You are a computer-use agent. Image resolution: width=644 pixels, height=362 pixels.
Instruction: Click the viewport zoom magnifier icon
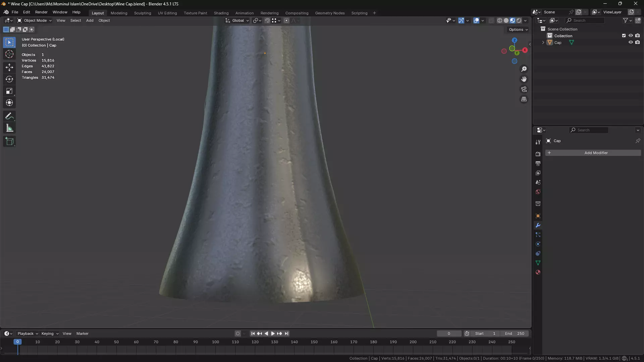(x=524, y=69)
